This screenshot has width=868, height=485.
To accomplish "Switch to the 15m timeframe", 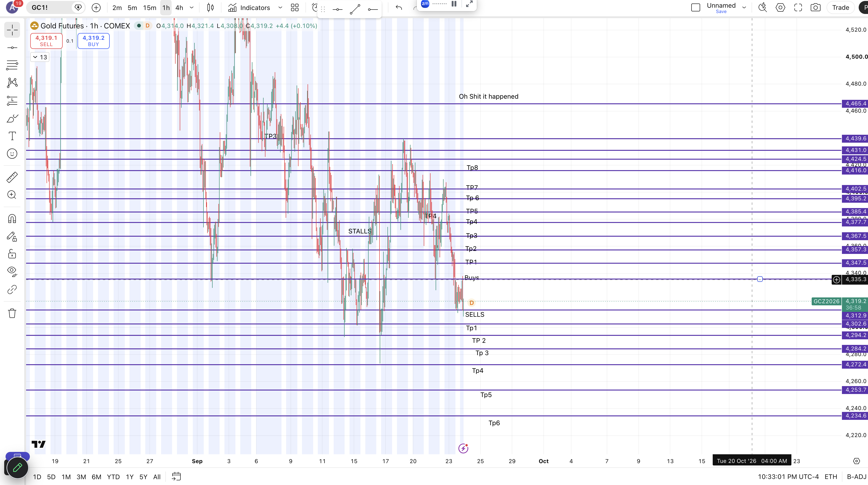I will tap(150, 7).
